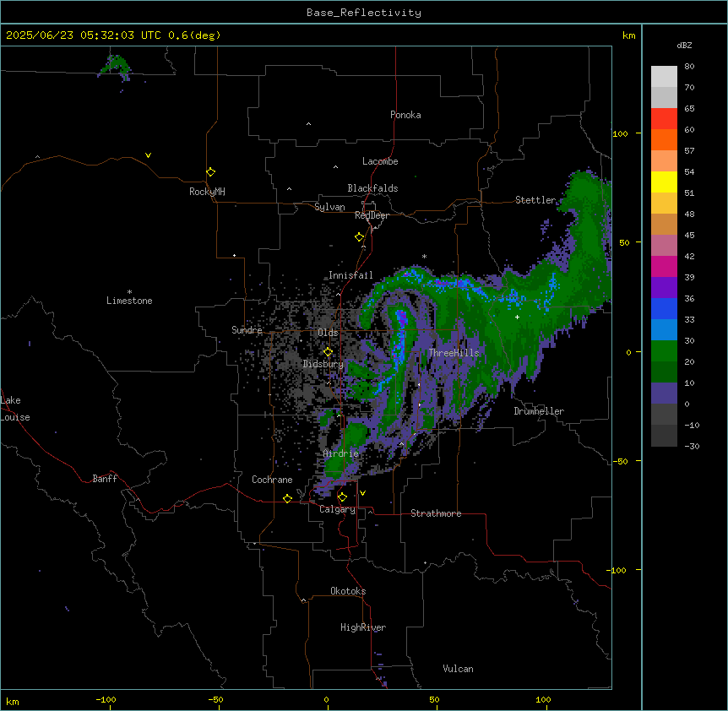The height and width of the screenshot is (711, 728).
Task: Pick the magenta 39-42 dBZ legend swatch
Action: tap(664, 267)
